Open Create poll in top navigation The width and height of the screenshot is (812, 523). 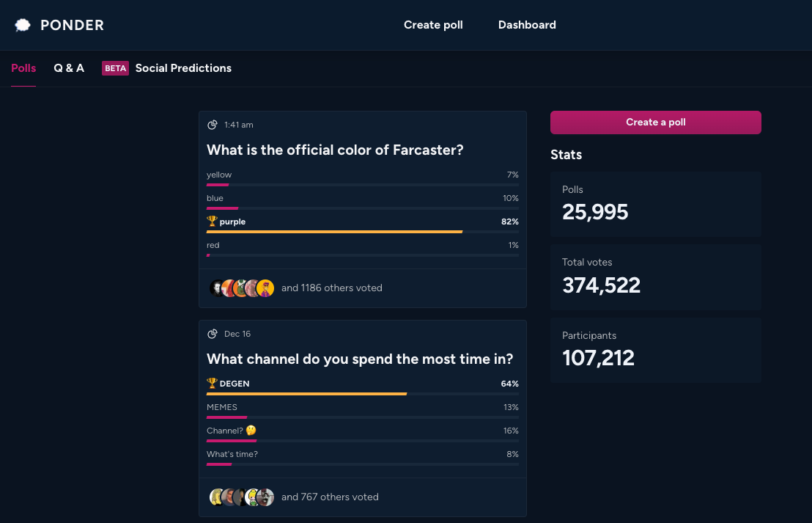(433, 25)
